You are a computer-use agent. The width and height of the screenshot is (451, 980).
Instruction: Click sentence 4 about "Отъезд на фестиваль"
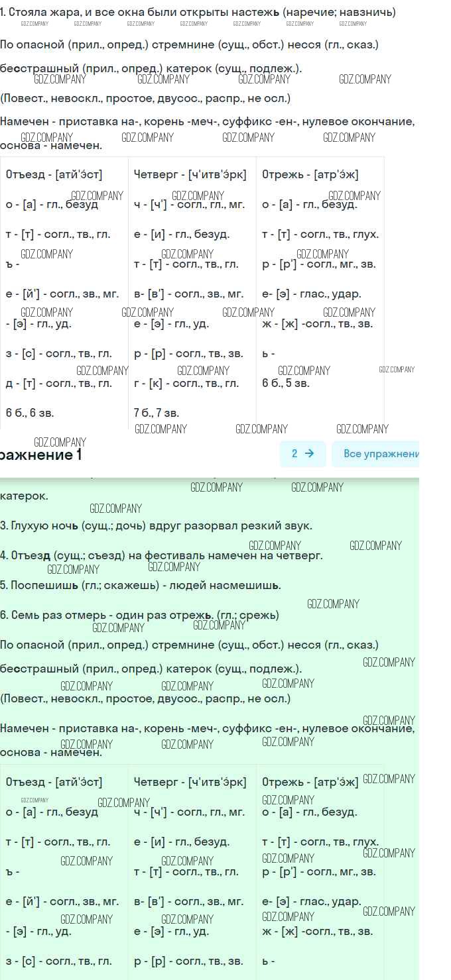161,555
